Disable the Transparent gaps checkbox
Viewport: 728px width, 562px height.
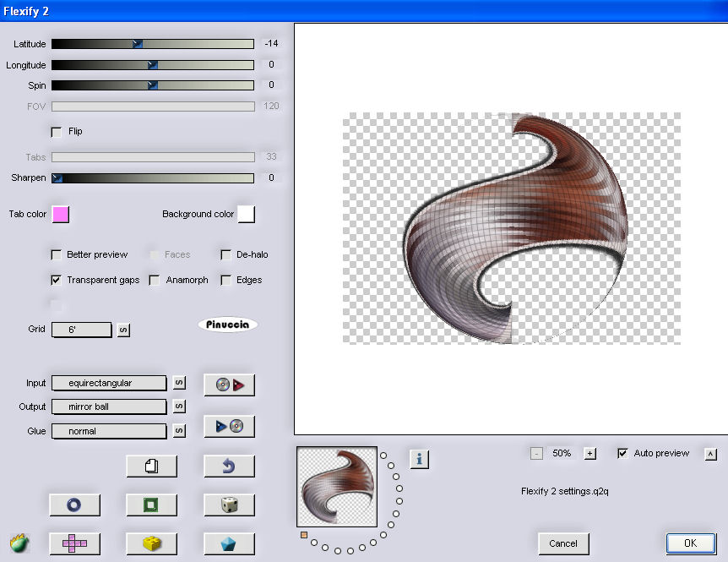pos(57,280)
